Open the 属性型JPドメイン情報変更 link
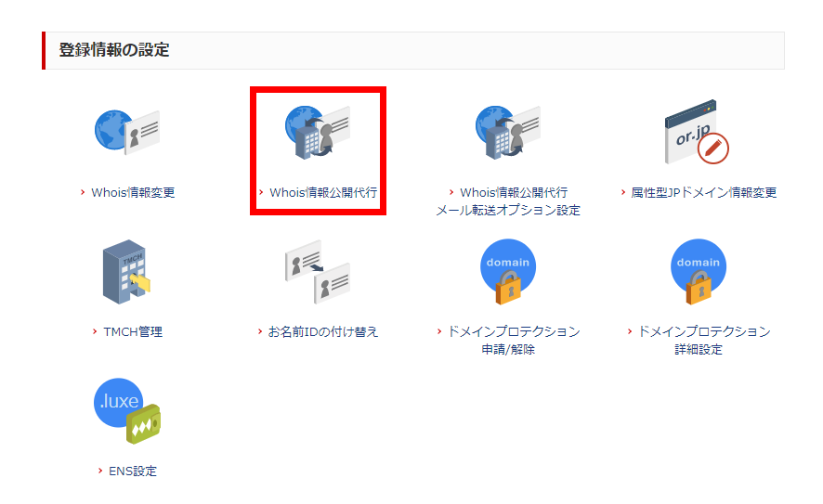Viewport: 823px width, 504px height. coord(703,192)
